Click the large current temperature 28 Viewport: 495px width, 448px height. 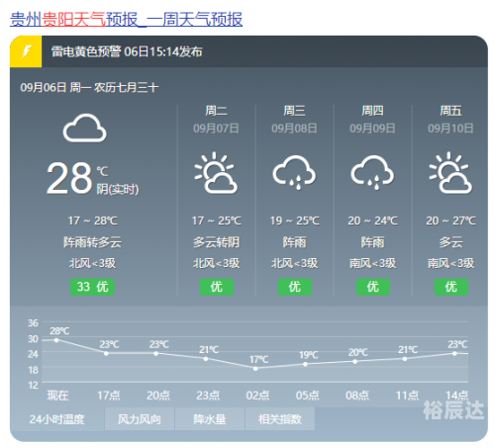[69, 178]
